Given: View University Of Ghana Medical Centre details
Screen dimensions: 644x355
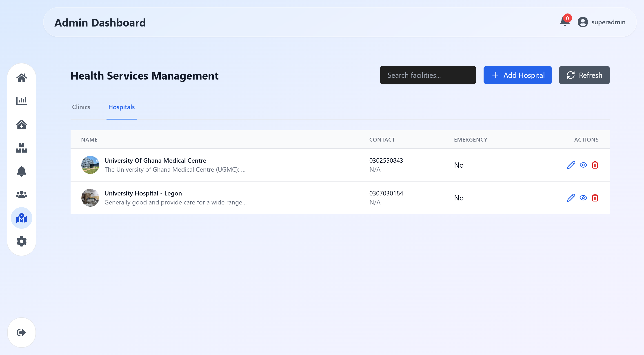Looking at the screenshot, I should [x=583, y=165].
